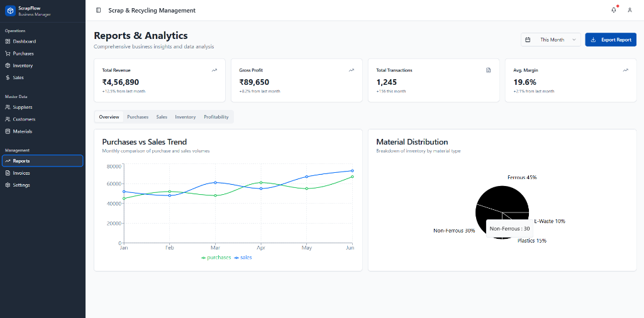The width and height of the screenshot is (644, 318).
Task: Expand the chevron in date range selector
Action: pos(574,40)
